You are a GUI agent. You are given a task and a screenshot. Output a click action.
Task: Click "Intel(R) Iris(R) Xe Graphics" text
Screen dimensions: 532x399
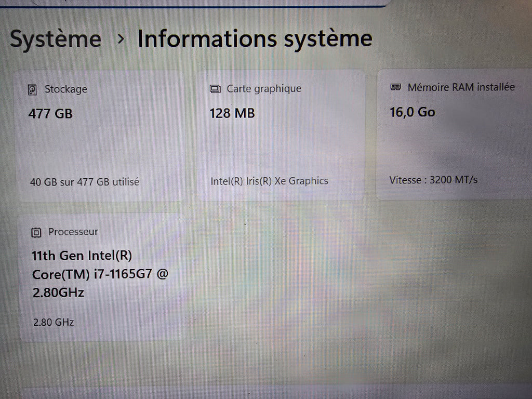click(270, 181)
